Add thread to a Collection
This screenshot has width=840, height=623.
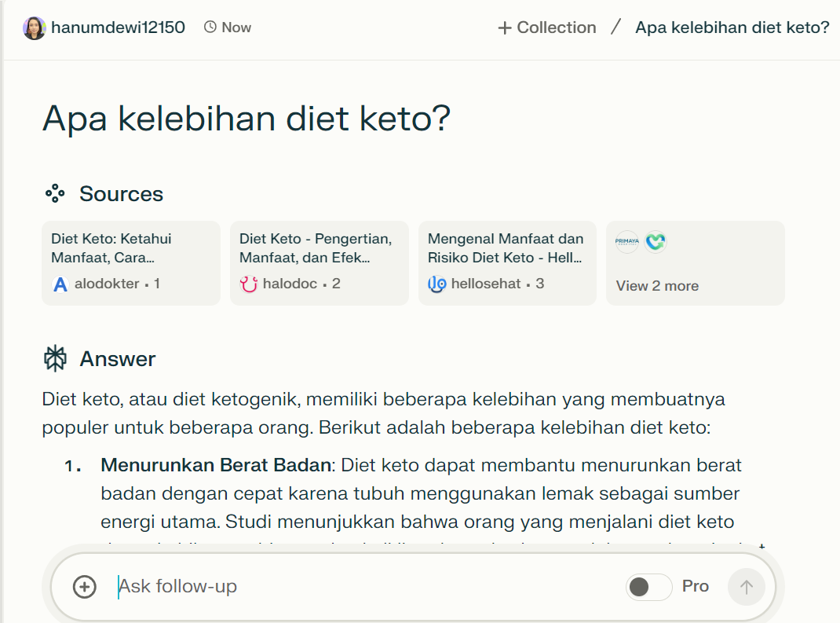pos(547,27)
